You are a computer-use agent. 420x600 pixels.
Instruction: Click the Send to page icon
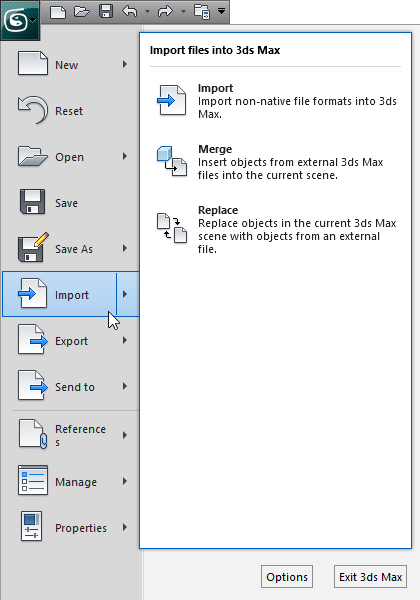(x=33, y=385)
